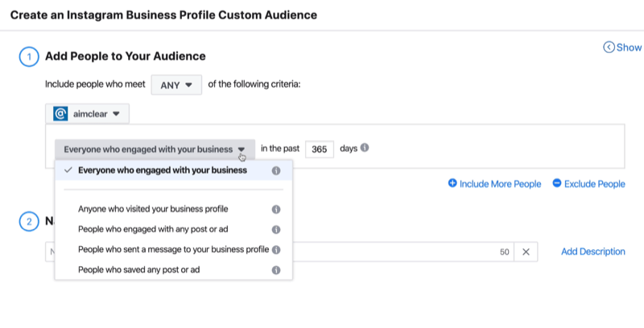Info icon for visited business profile option
This screenshot has height=328, width=644.
(x=276, y=210)
